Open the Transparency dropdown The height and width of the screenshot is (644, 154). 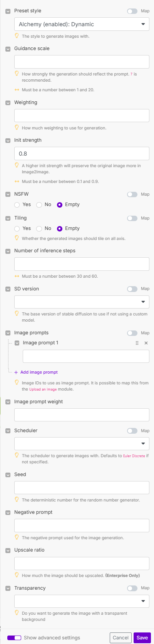(x=82, y=601)
